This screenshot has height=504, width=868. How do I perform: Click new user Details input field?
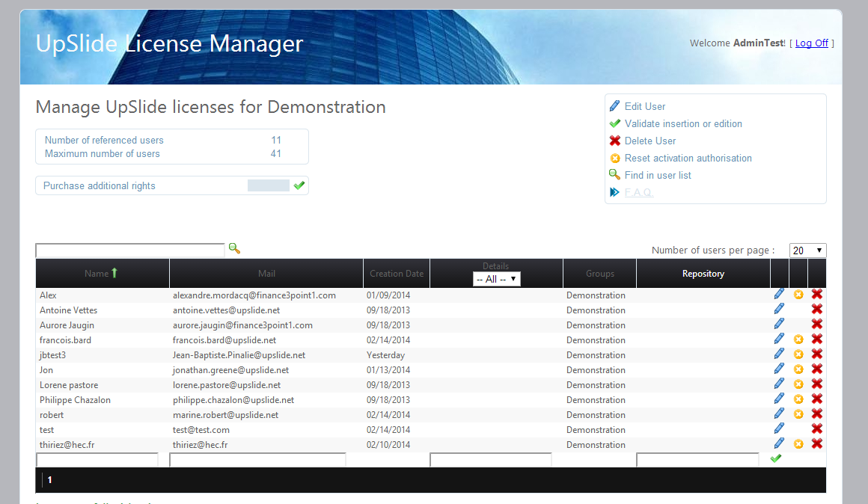(x=490, y=460)
